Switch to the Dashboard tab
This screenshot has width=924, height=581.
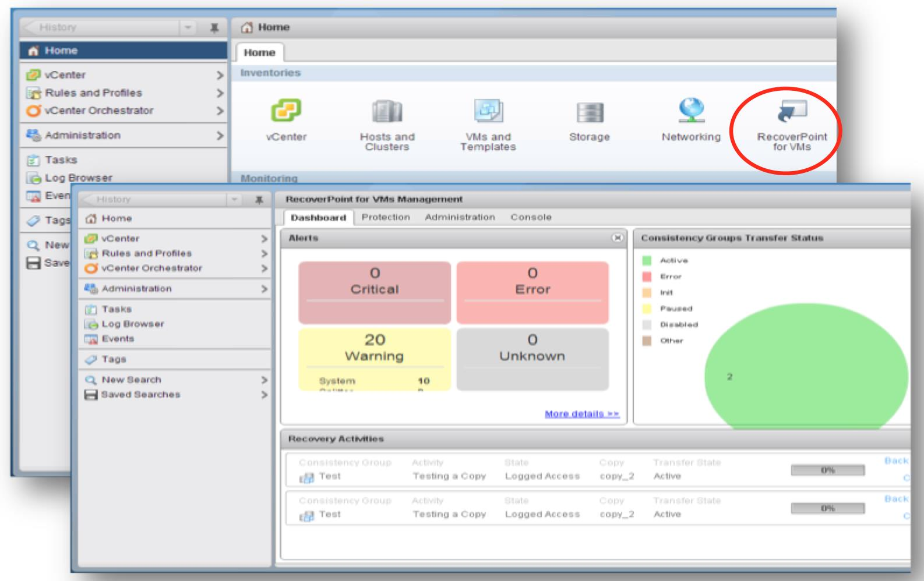318,217
